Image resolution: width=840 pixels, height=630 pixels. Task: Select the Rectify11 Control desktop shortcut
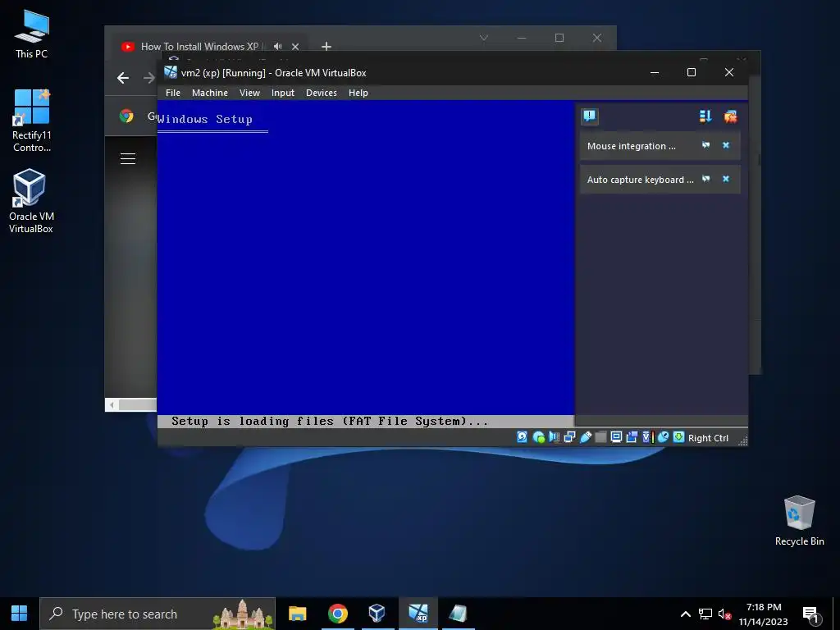tap(32, 121)
